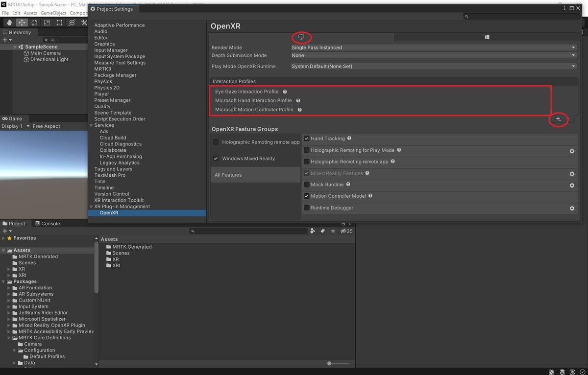Image resolution: width=588 pixels, height=375 pixels.
Task: Open the Render Mode dropdown
Action: (434, 47)
